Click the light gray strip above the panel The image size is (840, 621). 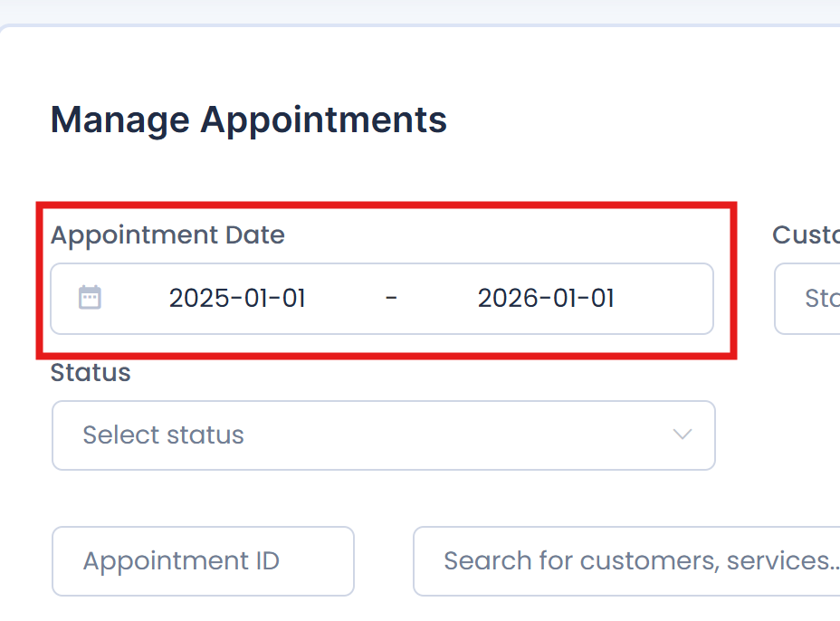click(x=420, y=11)
